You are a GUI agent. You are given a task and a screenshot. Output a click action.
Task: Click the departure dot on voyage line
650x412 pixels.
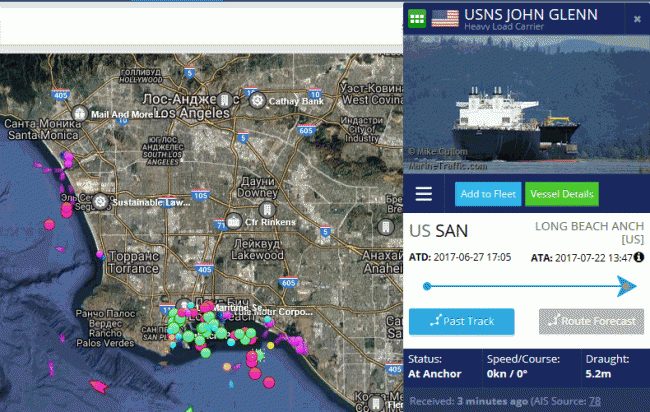click(427, 286)
